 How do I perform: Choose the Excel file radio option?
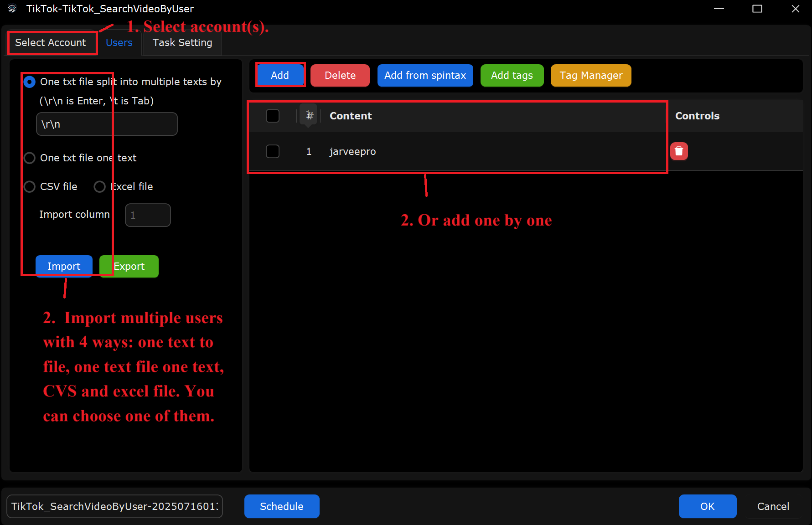click(99, 187)
